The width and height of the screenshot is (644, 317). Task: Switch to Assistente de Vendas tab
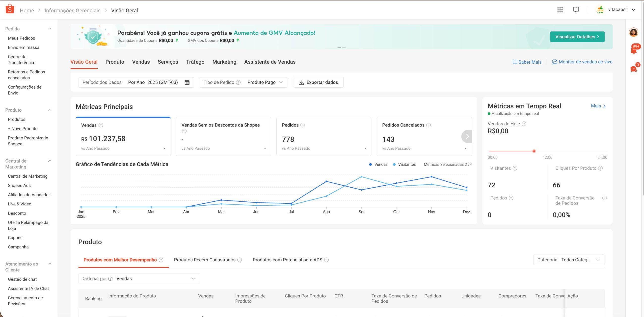(x=270, y=62)
